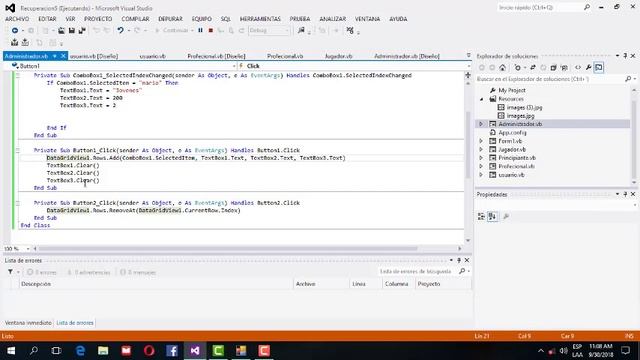This screenshot has width=640, height=360.
Task: Pause debugging with the Pause icon
Action: (x=200, y=31)
